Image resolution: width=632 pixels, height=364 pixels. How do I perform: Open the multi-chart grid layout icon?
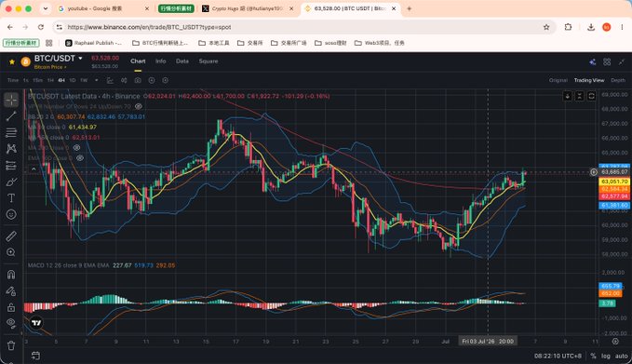coord(607,61)
